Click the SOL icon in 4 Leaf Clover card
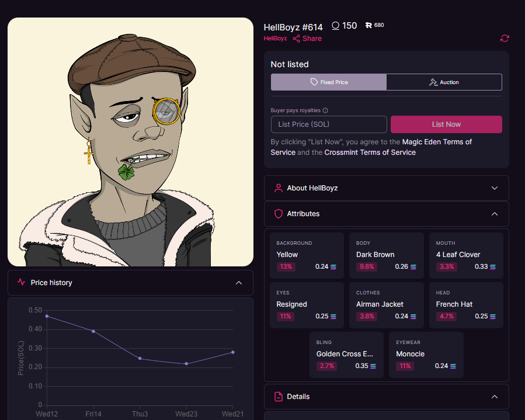This screenshot has height=420, width=525. pyautogui.click(x=493, y=267)
